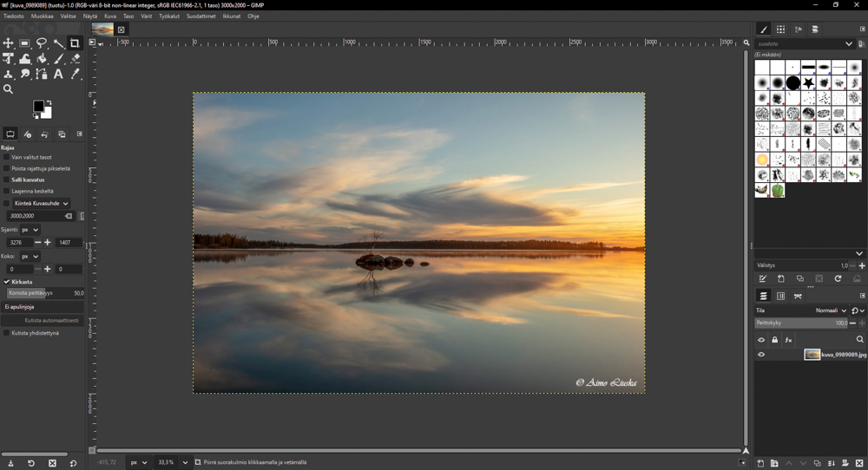Enable 'Poista rajattuja pikseleitä' checkbox
868x470 pixels.
tap(7, 168)
